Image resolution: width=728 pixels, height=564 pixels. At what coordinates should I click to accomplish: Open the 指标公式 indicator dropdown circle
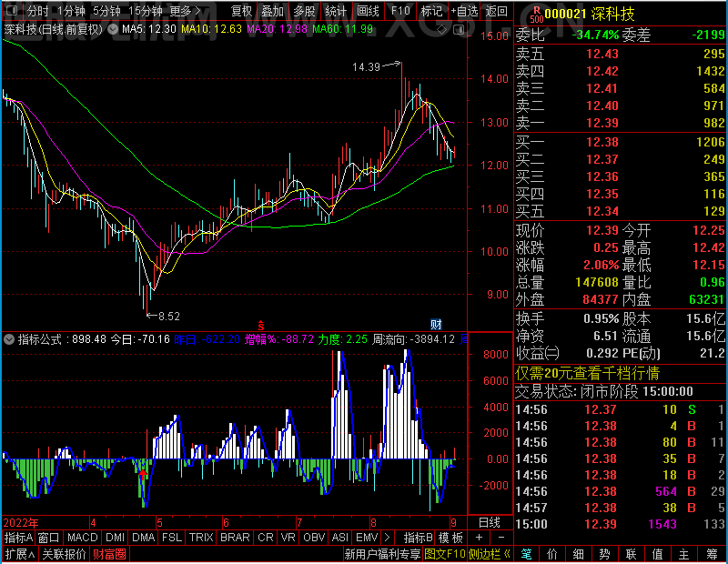click(x=8, y=339)
